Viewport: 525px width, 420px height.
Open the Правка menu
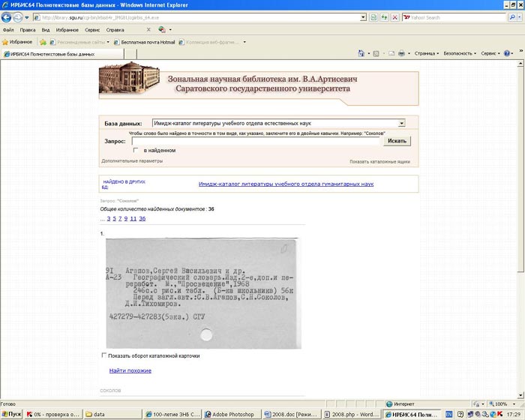pyautogui.click(x=28, y=30)
